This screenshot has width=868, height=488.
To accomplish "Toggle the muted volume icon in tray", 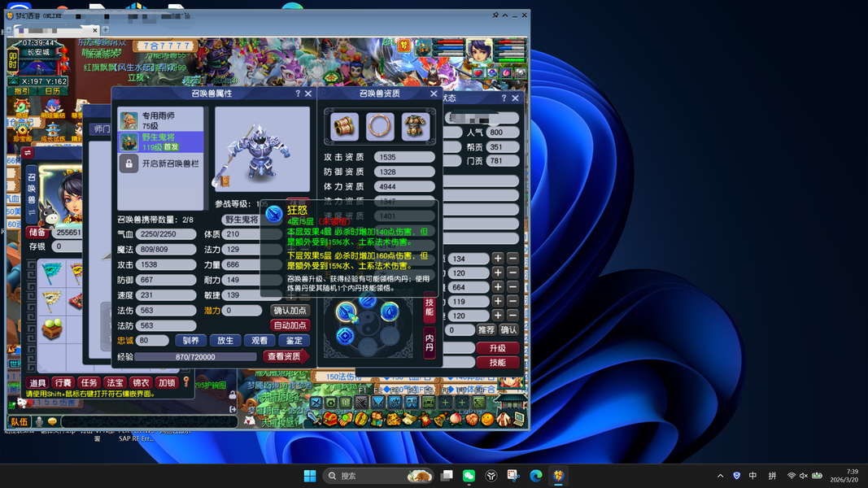I will tap(804, 476).
